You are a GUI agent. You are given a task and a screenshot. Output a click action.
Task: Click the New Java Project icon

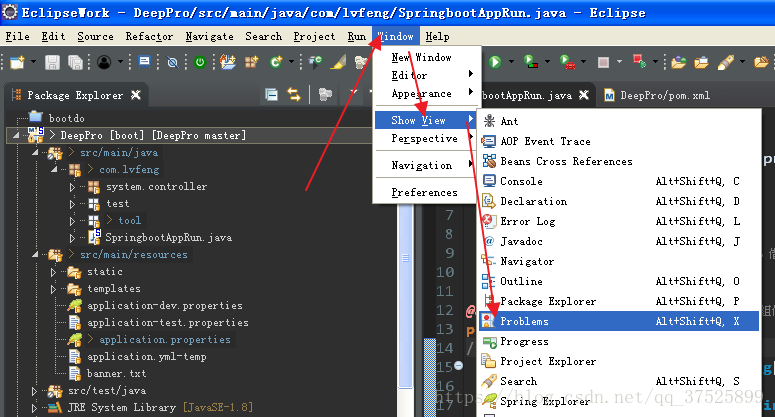(x=228, y=62)
